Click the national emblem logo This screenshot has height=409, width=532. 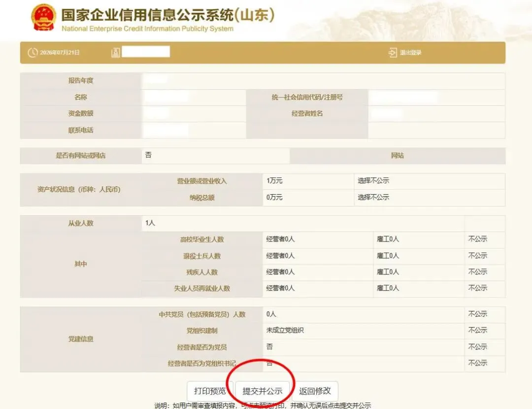[x=43, y=18]
